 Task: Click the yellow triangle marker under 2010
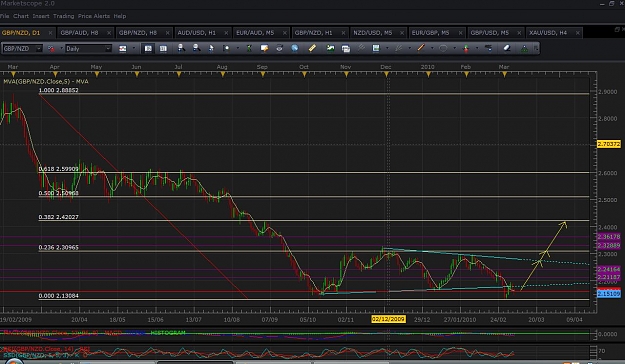point(428,75)
